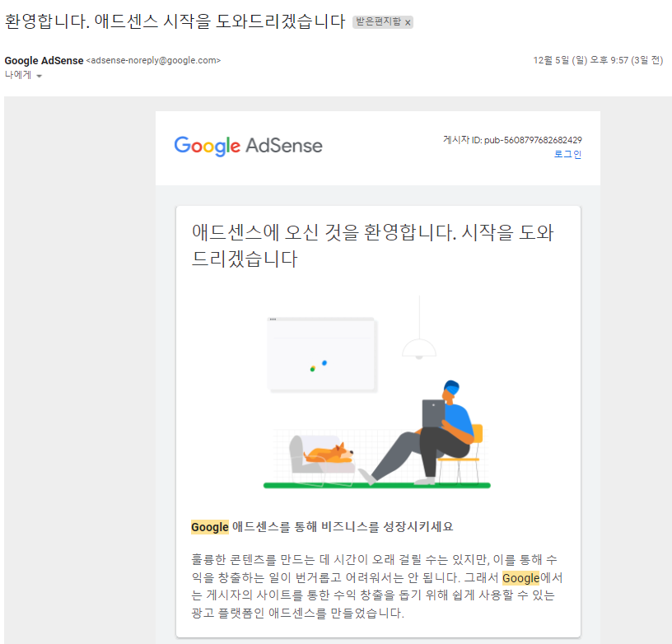This screenshot has width=672, height=644.
Task: Click the browser window illustration
Action: (x=322, y=355)
